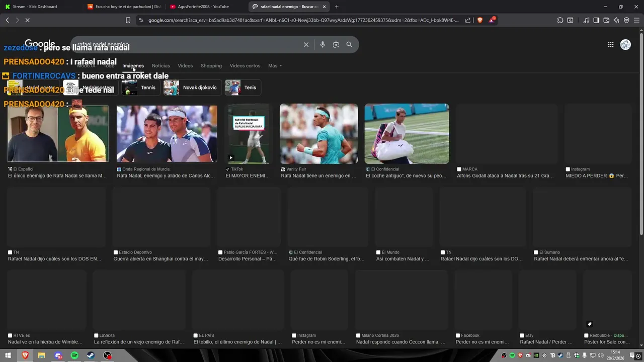The width and height of the screenshot is (644, 362).
Task: Select the Noticias search tab
Action: [161, 66]
